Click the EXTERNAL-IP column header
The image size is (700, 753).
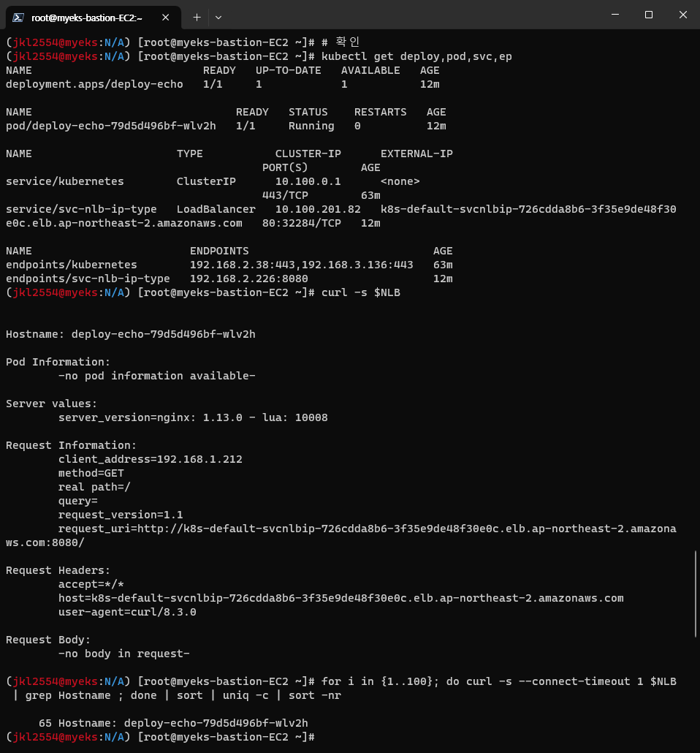416,154
